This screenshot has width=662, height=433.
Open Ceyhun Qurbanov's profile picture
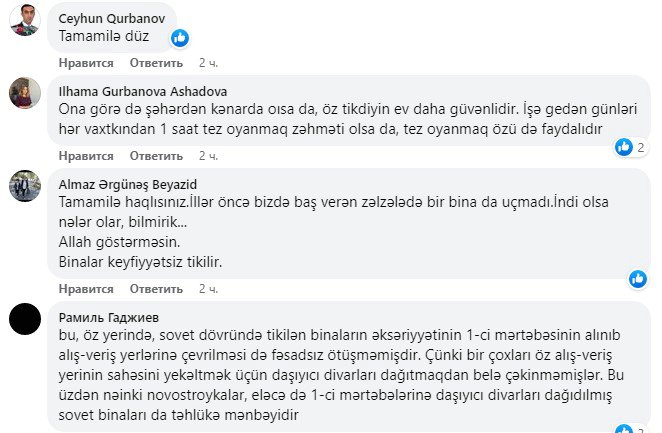(24, 20)
